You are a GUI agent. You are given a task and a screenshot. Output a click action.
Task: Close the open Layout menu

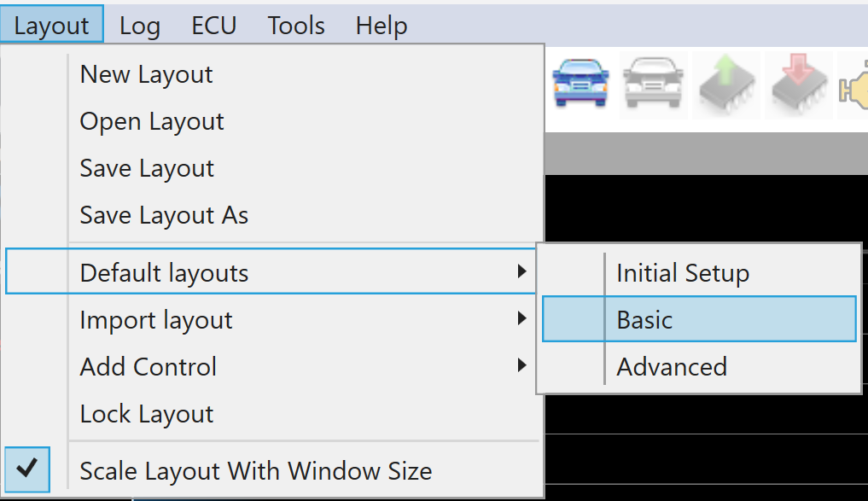click(x=51, y=26)
